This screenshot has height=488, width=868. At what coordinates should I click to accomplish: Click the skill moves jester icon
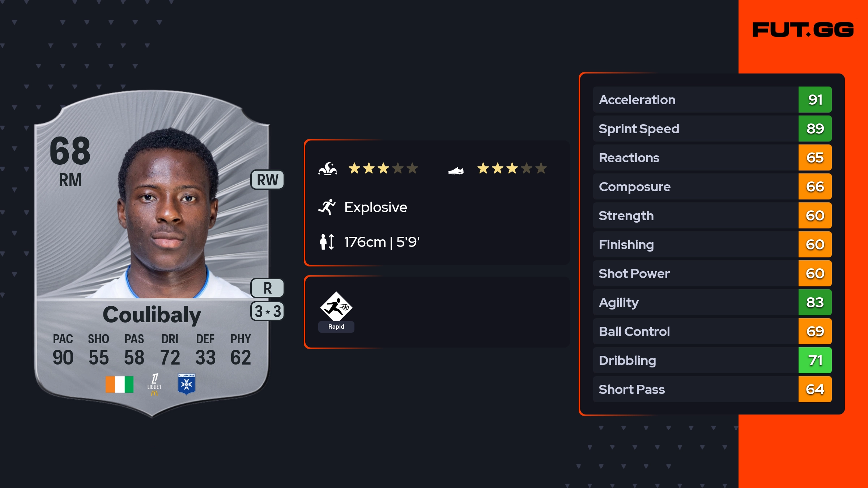(328, 169)
